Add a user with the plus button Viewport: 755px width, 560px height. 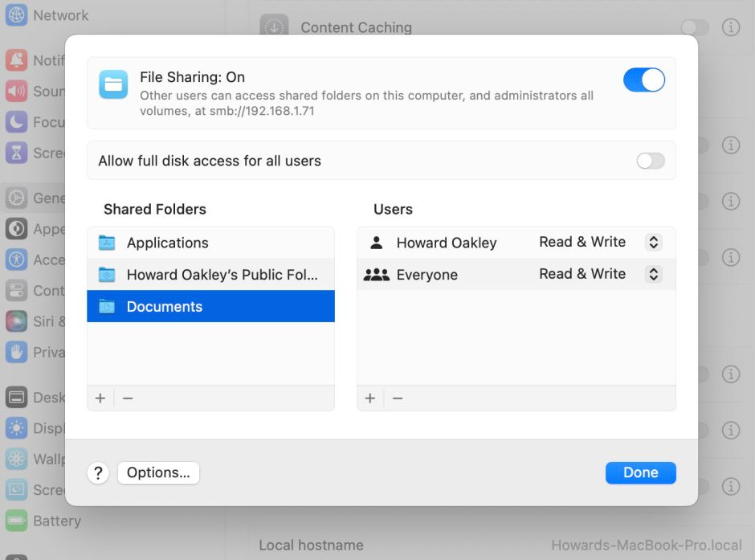click(x=370, y=399)
